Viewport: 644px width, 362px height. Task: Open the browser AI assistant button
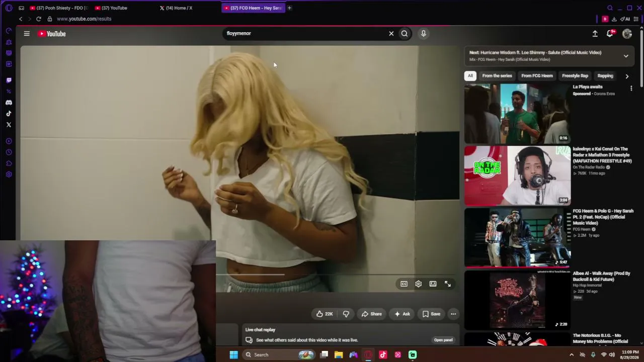(x=625, y=19)
